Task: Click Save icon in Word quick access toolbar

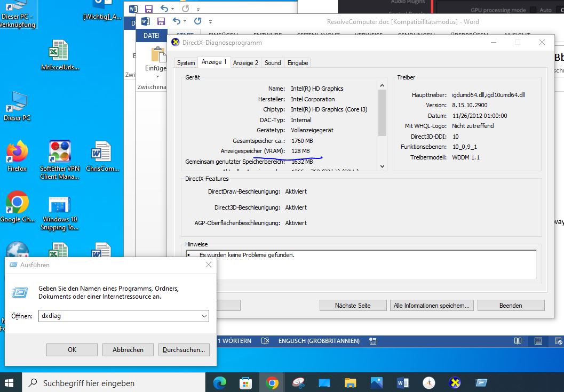Action: (161, 21)
